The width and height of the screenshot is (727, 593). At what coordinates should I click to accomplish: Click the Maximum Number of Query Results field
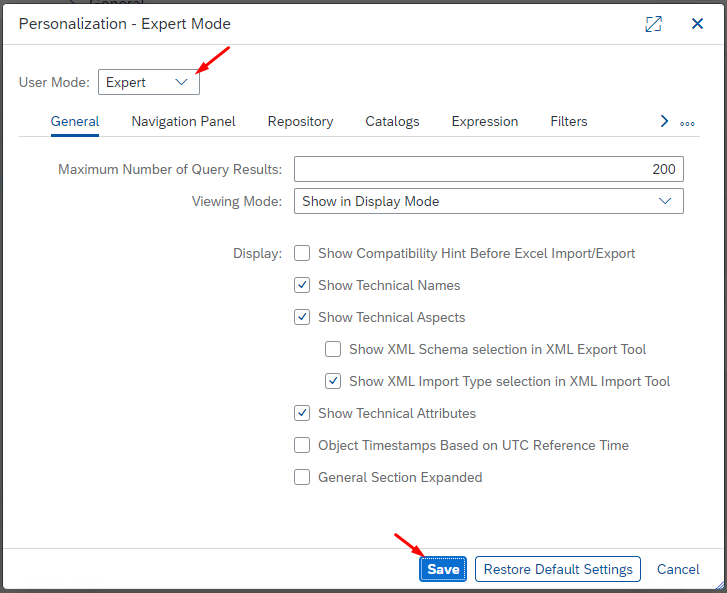(x=488, y=169)
